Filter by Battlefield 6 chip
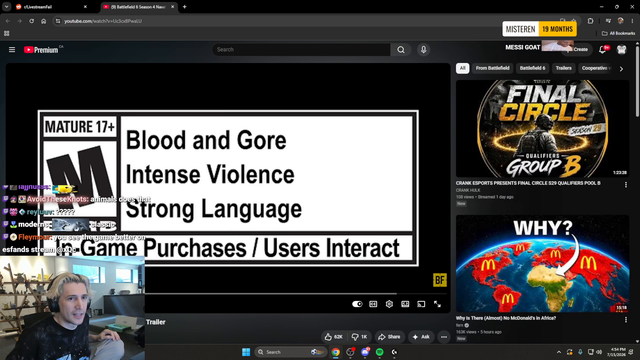The height and width of the screenshot is (360, 640). pyautogui.click(x=532, y=68)
